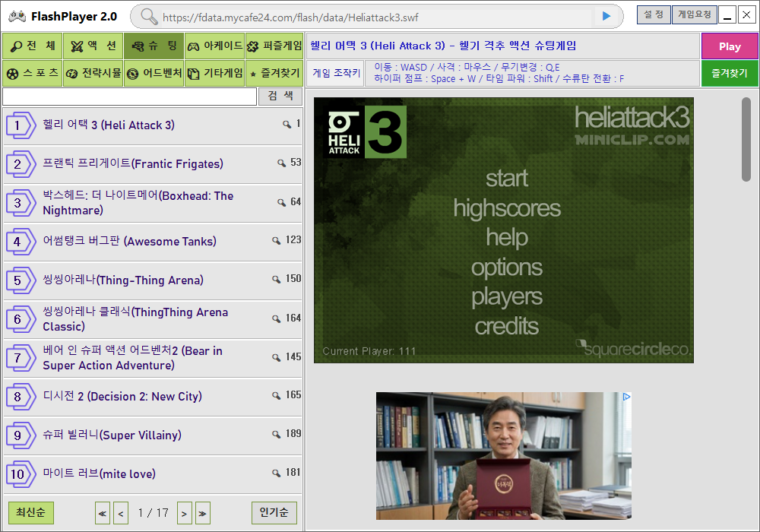Sort list by 최신순 (newest)
This screenshot has width=760, height=532.
click(31, 512)
